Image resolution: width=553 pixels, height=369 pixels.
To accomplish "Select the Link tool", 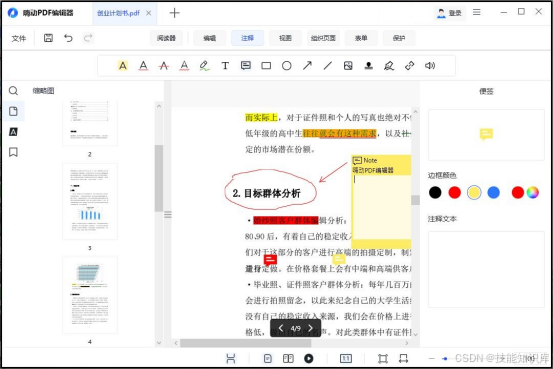I will click(409, 66).
